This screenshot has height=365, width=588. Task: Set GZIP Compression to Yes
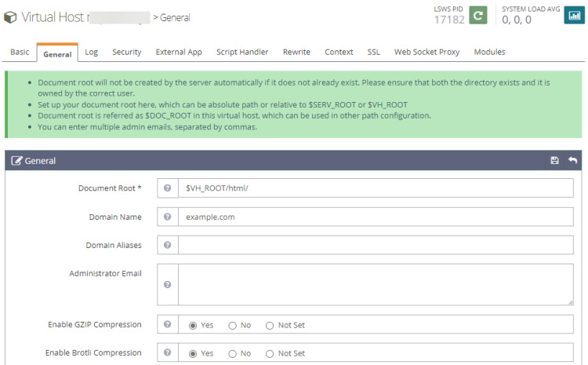click(x=193, y=326)
